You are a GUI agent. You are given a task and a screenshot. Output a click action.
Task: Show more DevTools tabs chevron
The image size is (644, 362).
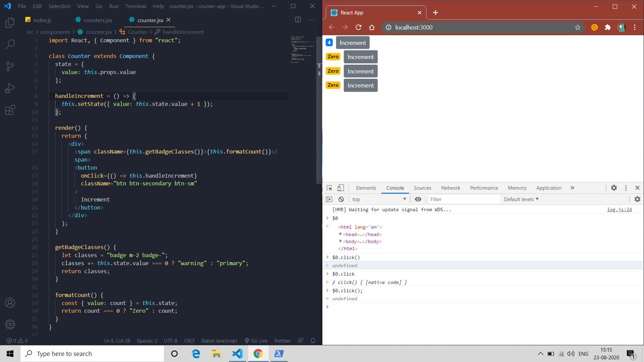click(x=572, y=188)
